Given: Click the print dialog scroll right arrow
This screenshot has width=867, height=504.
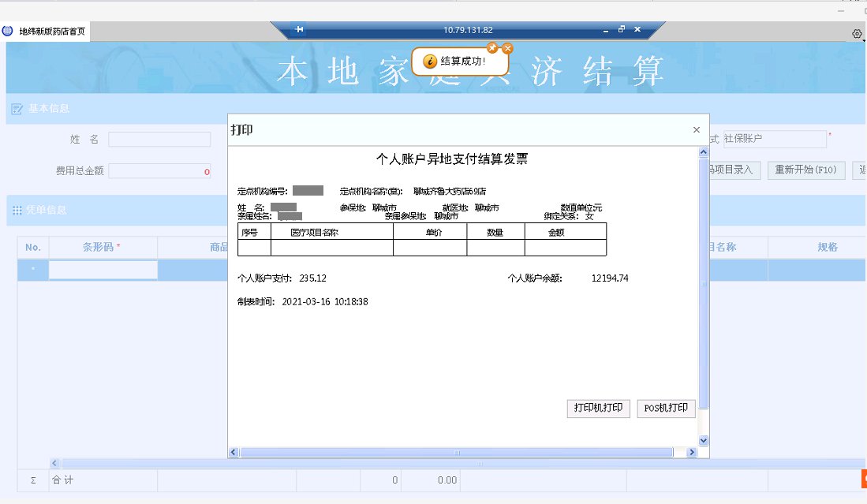Looking at the screenshot, I should tap(692, 453).
